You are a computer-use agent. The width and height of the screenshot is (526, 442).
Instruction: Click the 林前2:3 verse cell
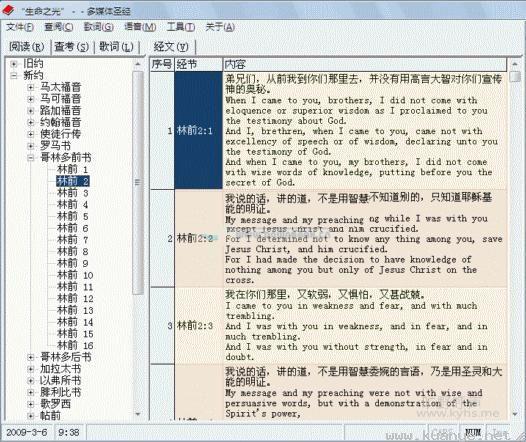198,326
